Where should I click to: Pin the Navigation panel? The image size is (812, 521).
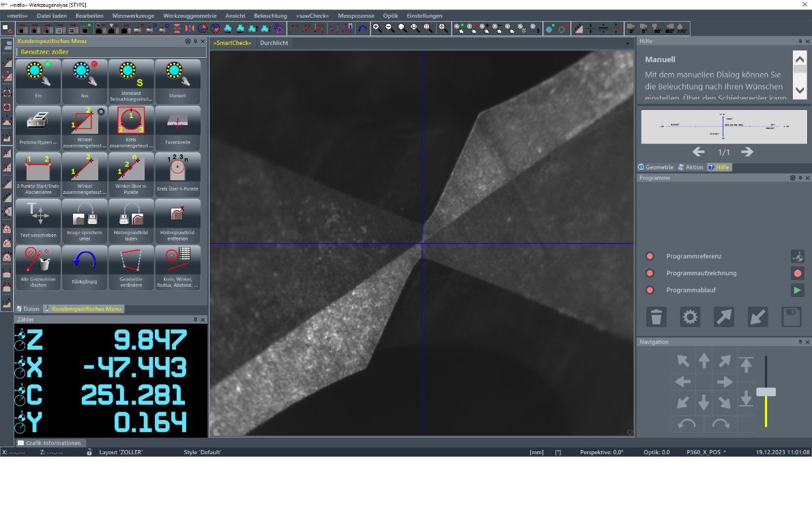pyautogui.click(x=800, y=342)
